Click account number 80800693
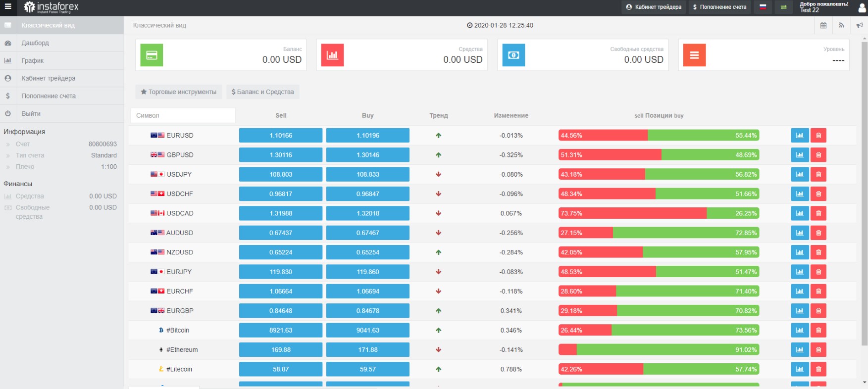Image resolution: width=868 pixels, height=389 pixels. [102, 144]
